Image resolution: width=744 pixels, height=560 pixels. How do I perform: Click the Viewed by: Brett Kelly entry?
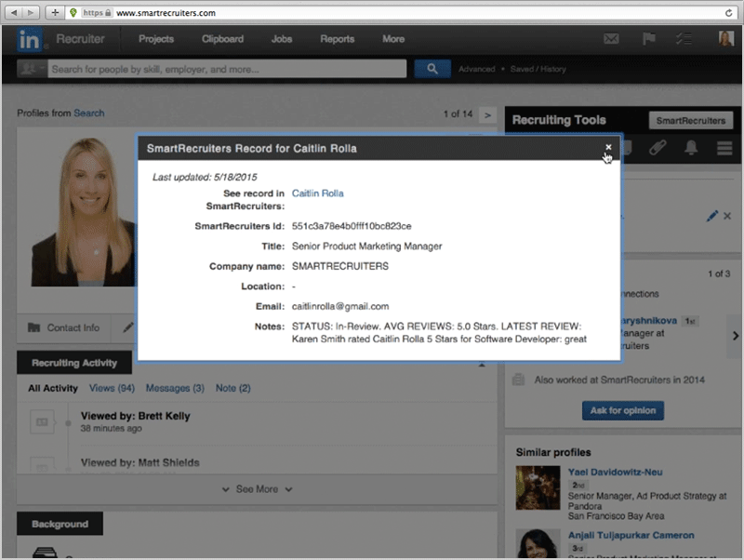click(135, 416)
